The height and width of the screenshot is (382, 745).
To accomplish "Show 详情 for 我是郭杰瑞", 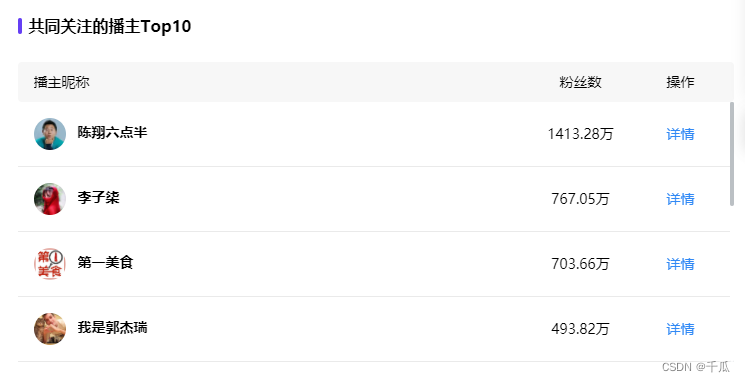I will pos(680,329).
